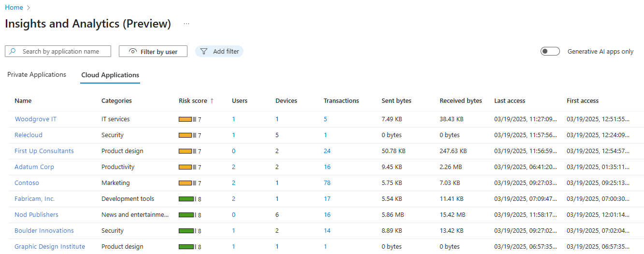Click IT services category cell

(115, 119)
